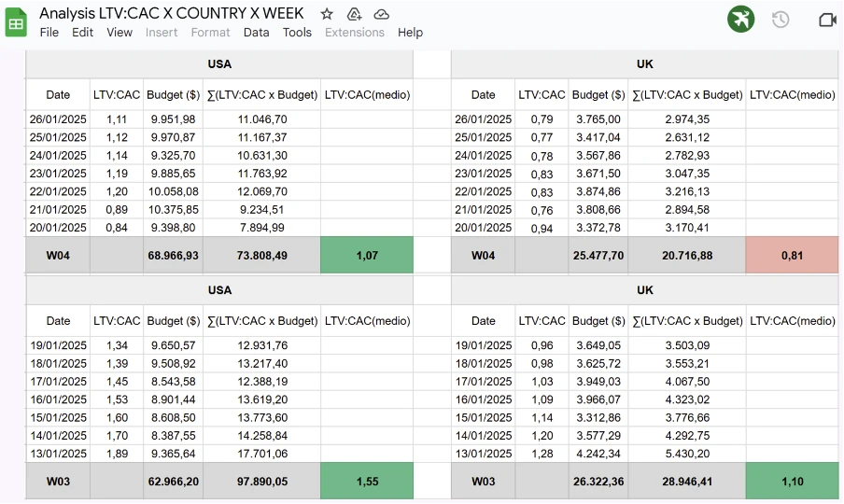Click the document title to rename it

172,13
